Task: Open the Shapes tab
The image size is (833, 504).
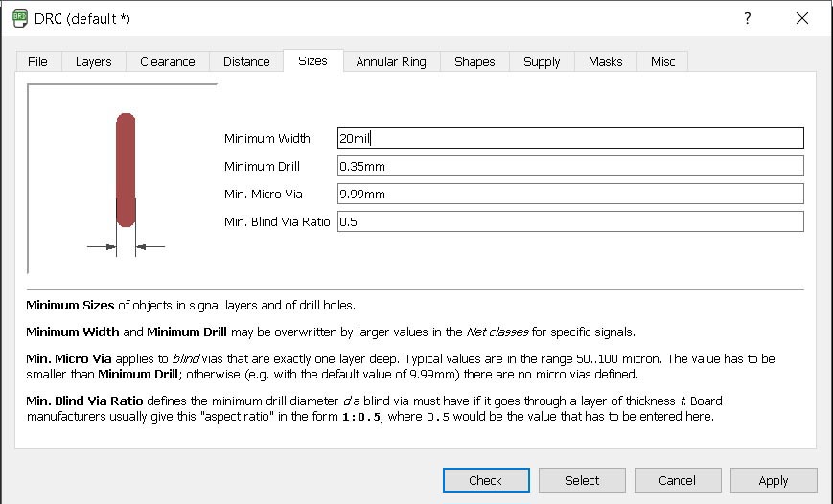Action: click(474, 61)
